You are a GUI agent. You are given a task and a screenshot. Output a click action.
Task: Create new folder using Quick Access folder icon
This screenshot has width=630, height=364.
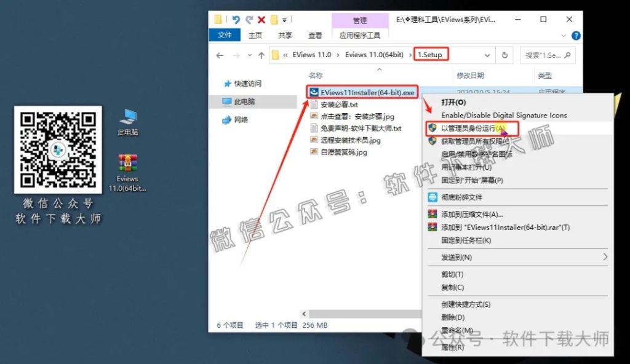[x=275, y=19]
